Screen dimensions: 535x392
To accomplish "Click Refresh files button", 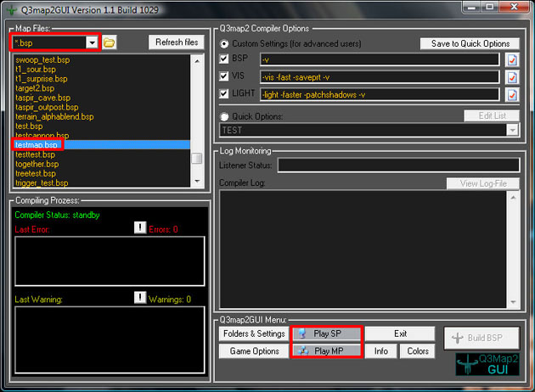I will click(x=177, y=42).
